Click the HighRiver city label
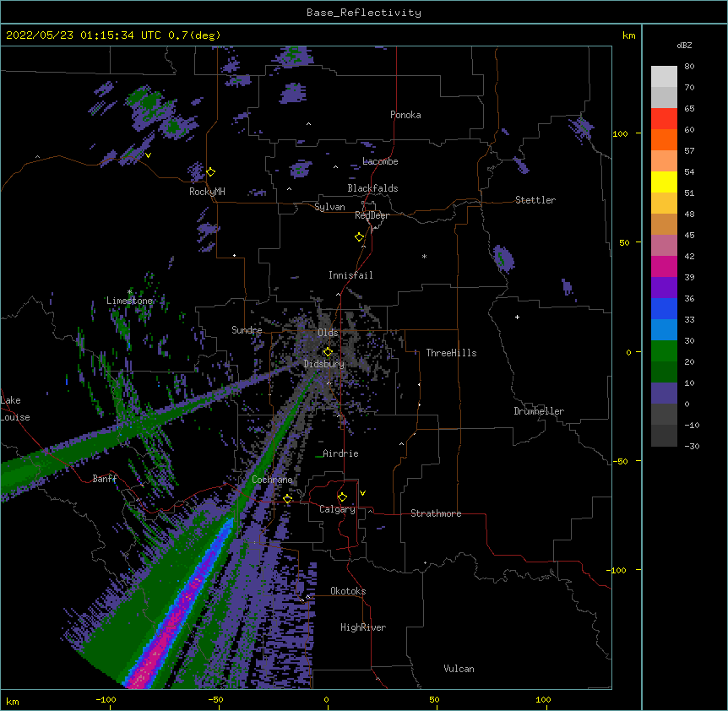The width and height of the screenshot is (728, 711). point(363,627)
